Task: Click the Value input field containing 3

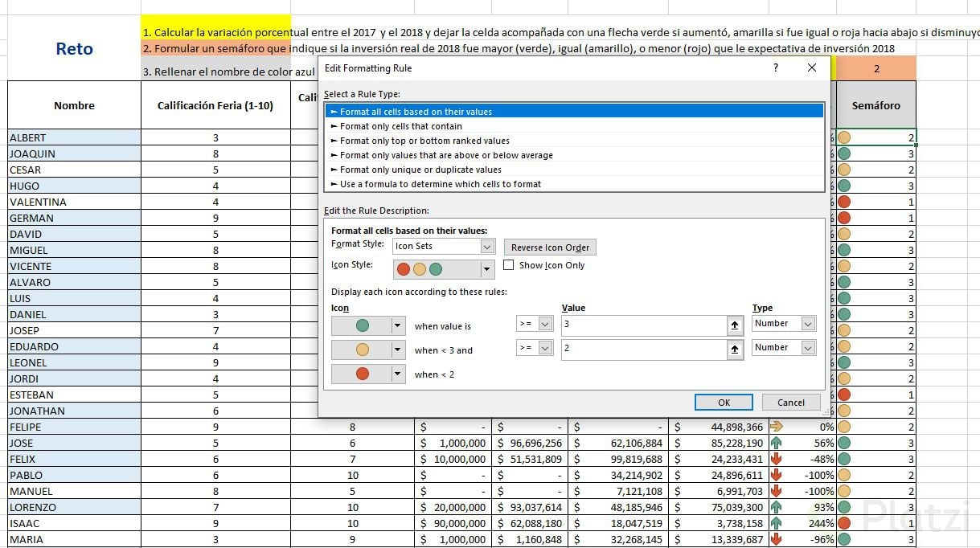Action: (645, 325)
